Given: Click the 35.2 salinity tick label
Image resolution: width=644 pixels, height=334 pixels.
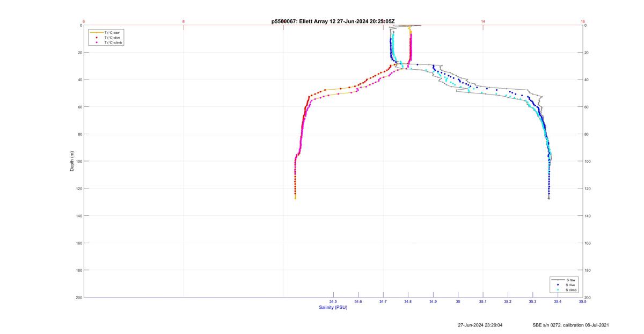Looking at the screenshot, I should (508, 302).
